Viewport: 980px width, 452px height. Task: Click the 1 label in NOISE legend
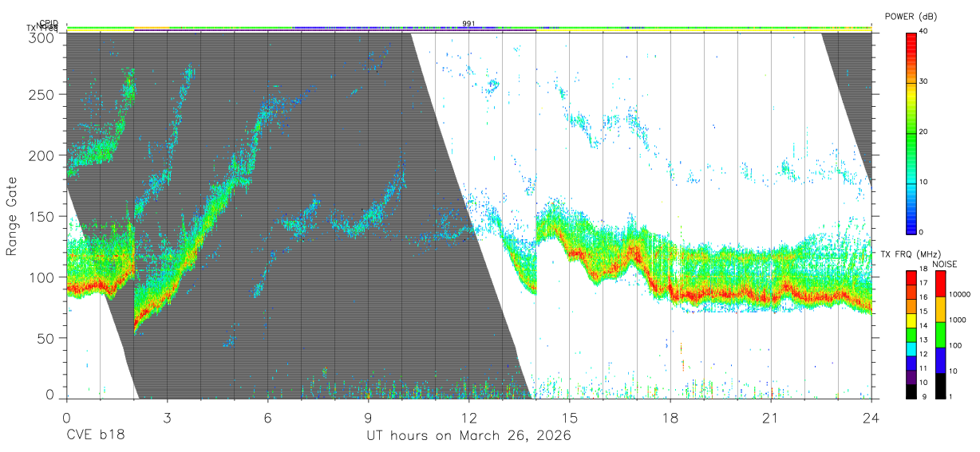951,396
